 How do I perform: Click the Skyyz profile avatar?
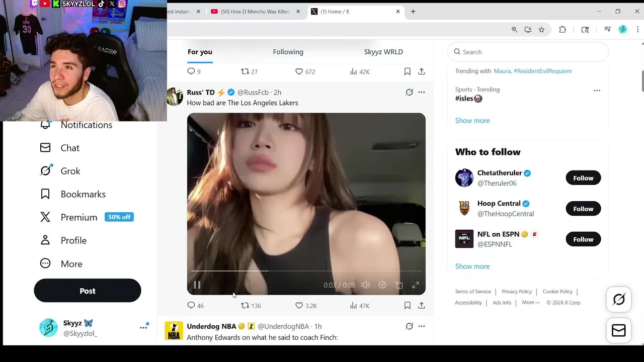(x=48, y=328)
